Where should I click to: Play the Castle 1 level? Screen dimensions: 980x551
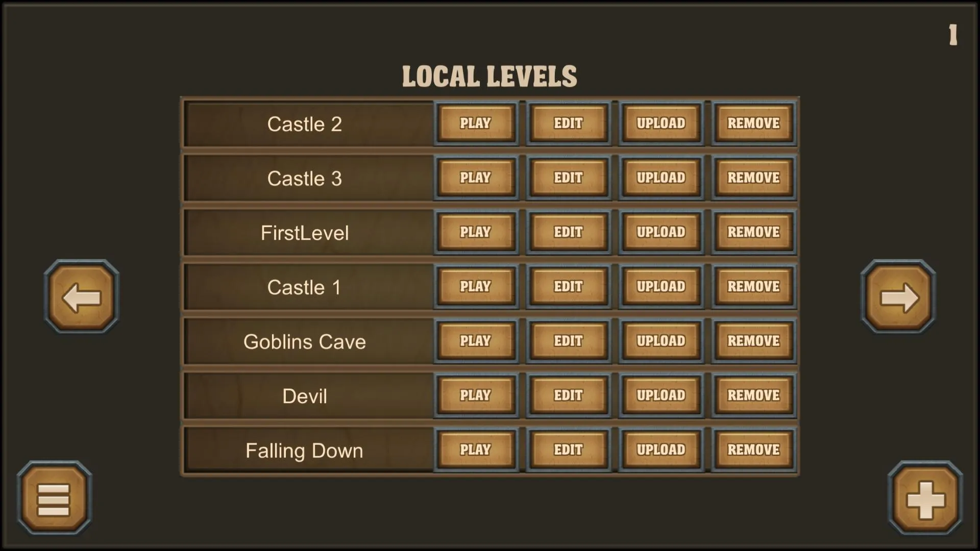click(x=475, y=287)
